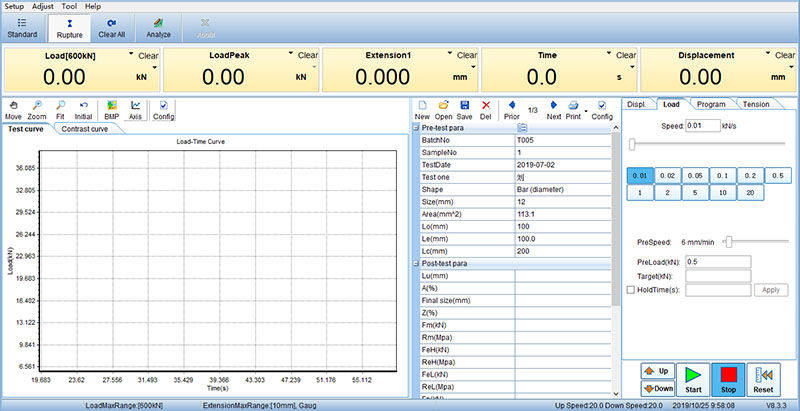800x411 pixels.
Task: Click the Analyze toolbar icon
Action: coord(159,27)
